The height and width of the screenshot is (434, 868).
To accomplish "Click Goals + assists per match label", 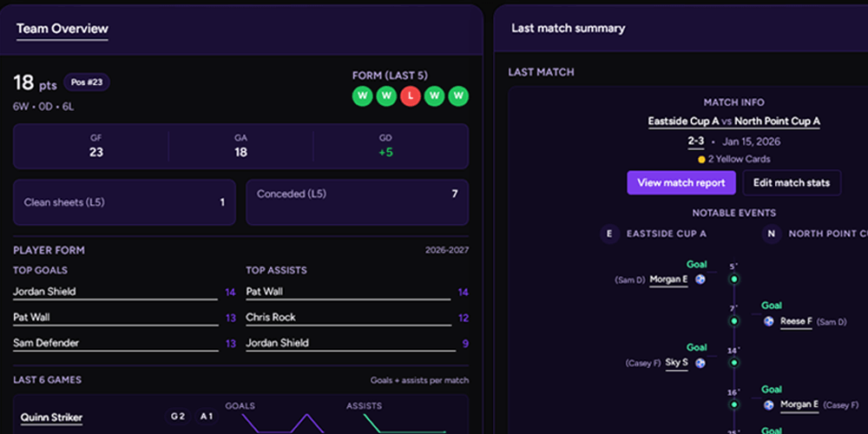I will click(419, 380).
